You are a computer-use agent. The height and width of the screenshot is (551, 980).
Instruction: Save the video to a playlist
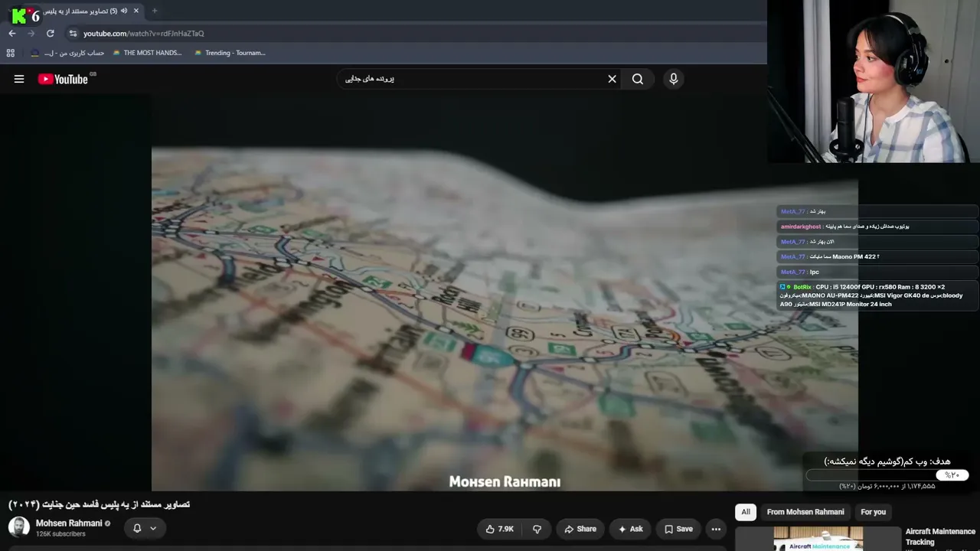(678, 529)
